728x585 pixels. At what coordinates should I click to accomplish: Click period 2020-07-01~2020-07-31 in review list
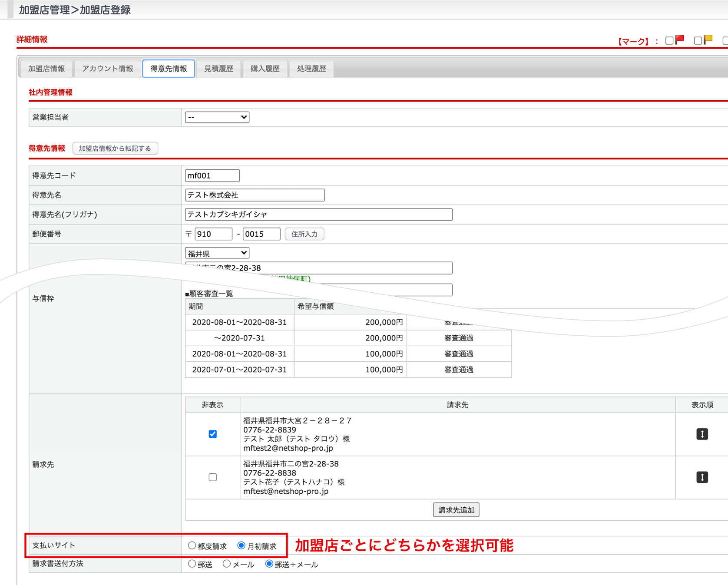pyautogui.click(x=240, y=370)
